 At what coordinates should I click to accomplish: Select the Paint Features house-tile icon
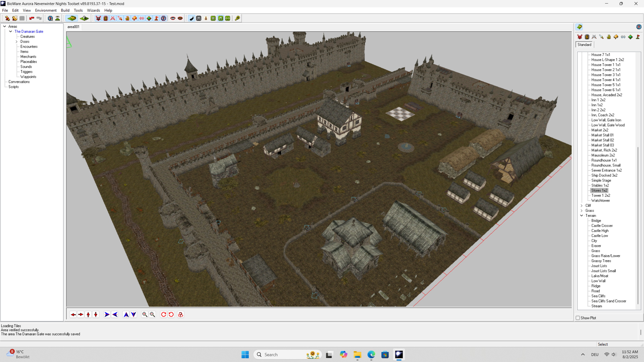tap(84, 18)
